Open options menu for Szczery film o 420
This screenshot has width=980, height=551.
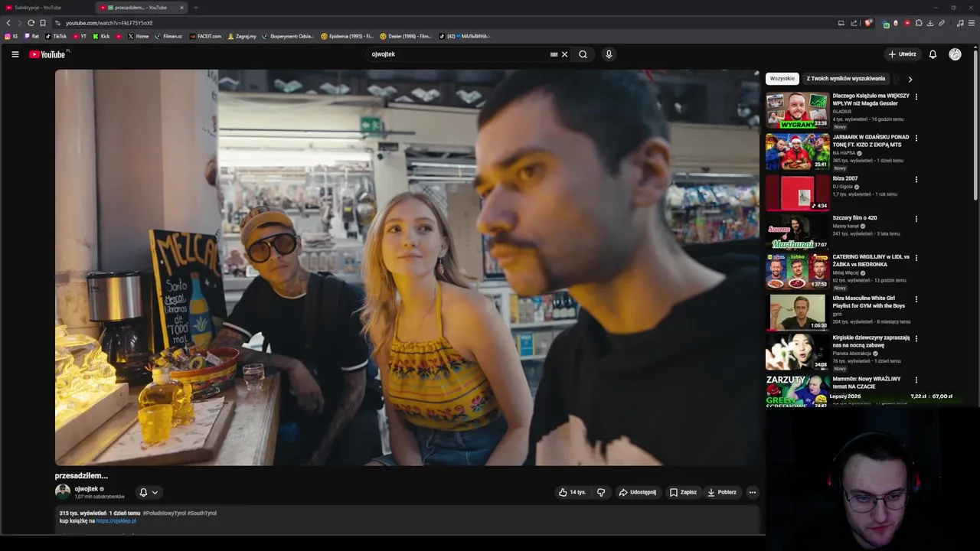tap(916, 219)
